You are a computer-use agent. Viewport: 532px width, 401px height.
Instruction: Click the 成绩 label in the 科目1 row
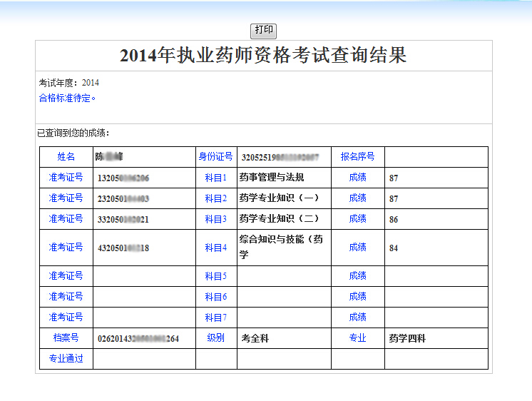coord(357,177)
